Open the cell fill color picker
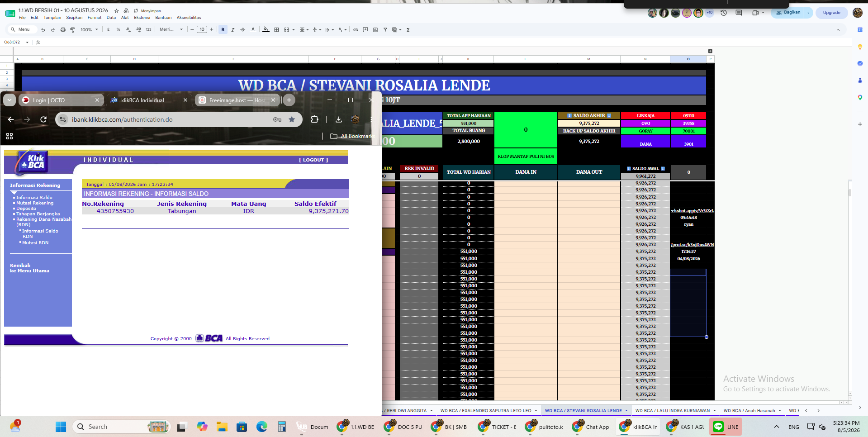 [x=266, y=30]
